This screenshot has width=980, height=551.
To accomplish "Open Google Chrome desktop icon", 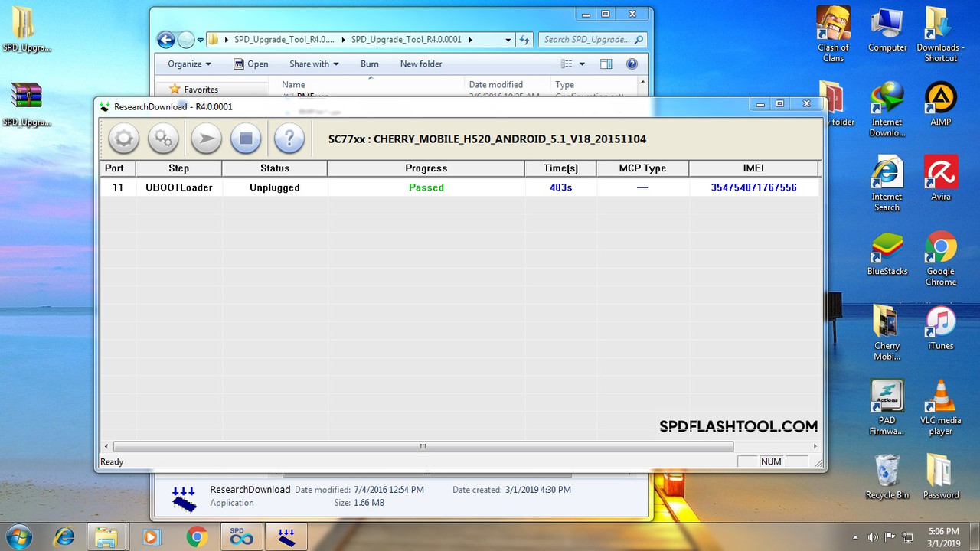I will click(x=940, y=259).
